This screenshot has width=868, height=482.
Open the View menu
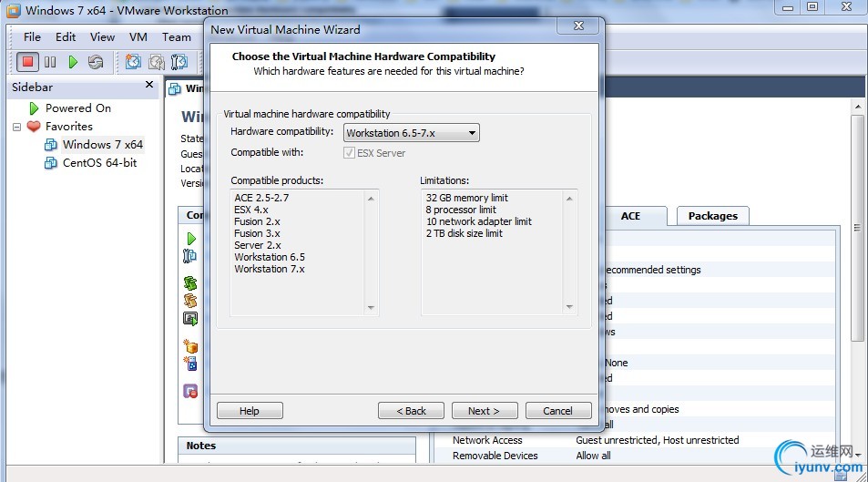102,37
